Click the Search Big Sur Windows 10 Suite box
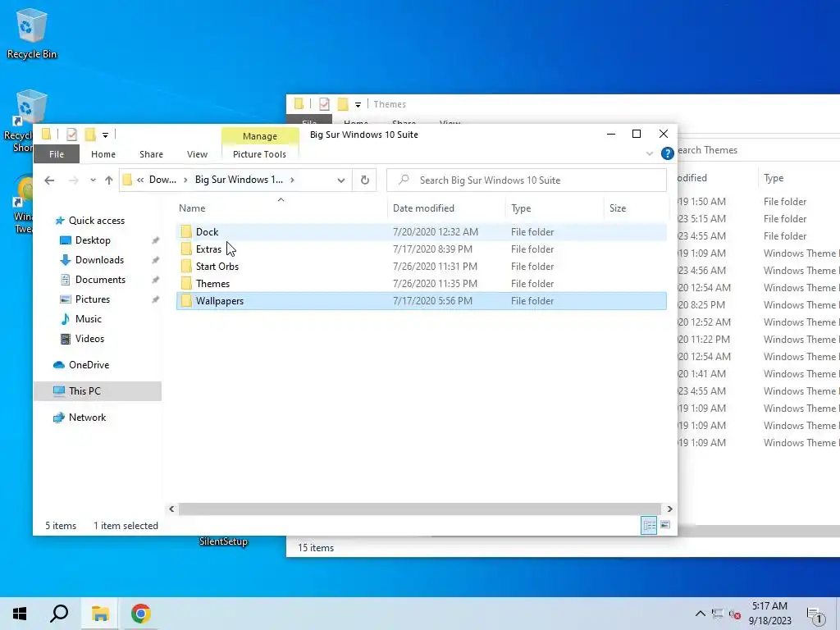The height and width of the screenshot is (630, 840). pos(527,180)
